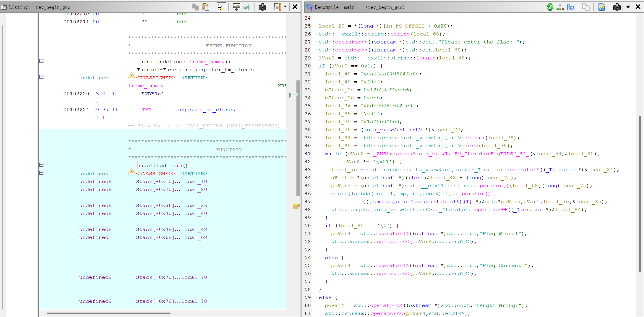This screenshot has width=644, height=317.
Task: Click the Listing vertical scrollbar thumb
Action: (298, 138)
